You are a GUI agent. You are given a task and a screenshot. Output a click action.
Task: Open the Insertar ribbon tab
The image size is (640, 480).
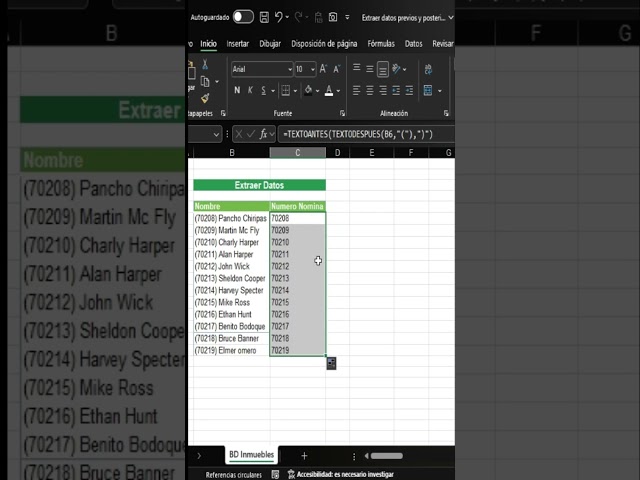(x=238, y=44)
